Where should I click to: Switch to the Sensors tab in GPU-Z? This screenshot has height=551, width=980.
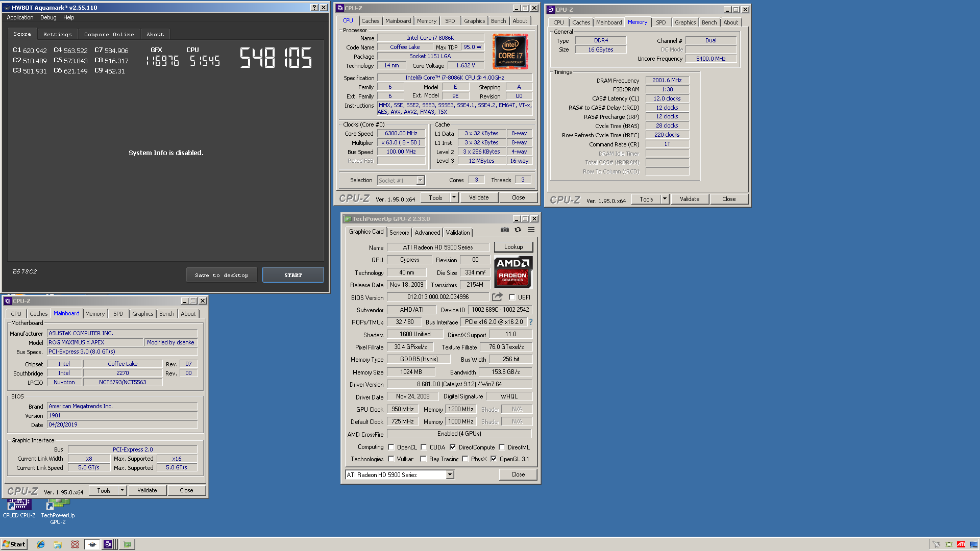tap(399, 233)
